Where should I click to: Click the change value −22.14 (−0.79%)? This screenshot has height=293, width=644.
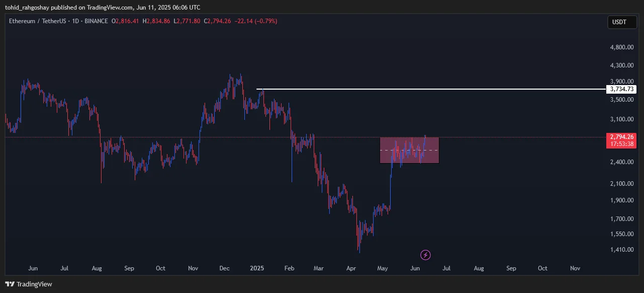255,21
